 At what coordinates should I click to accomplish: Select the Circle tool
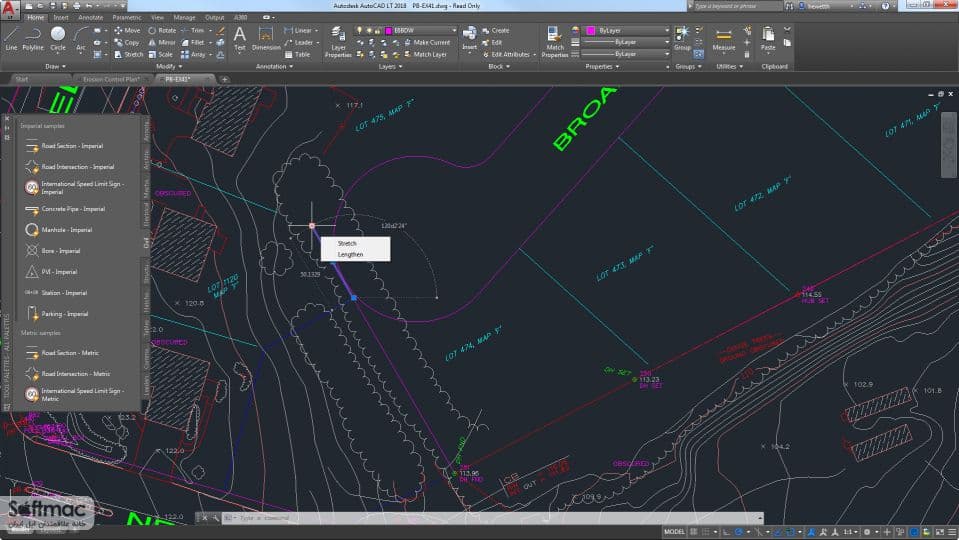[x=57, y=38]
